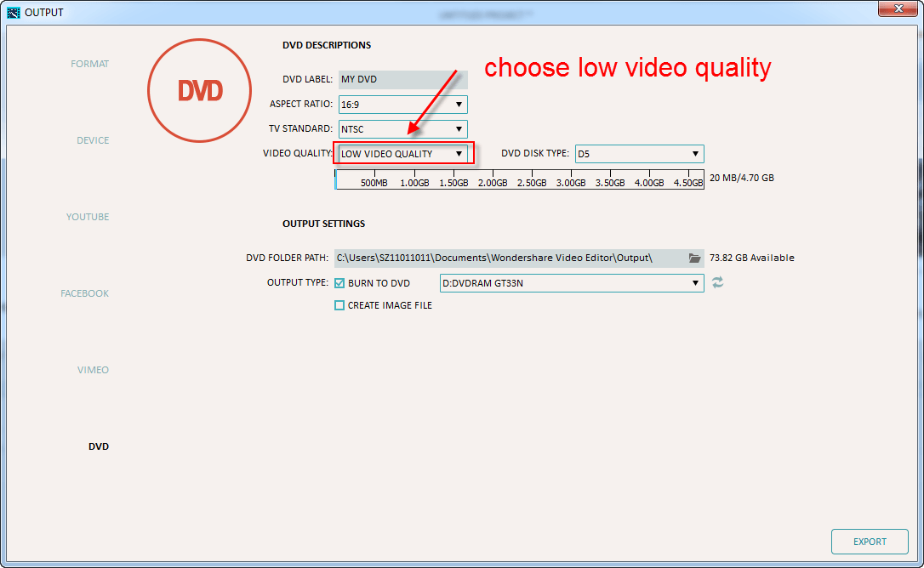Select the DVD tab in sidebar
This screenshot has width=924, height=568.
point(99,446)
